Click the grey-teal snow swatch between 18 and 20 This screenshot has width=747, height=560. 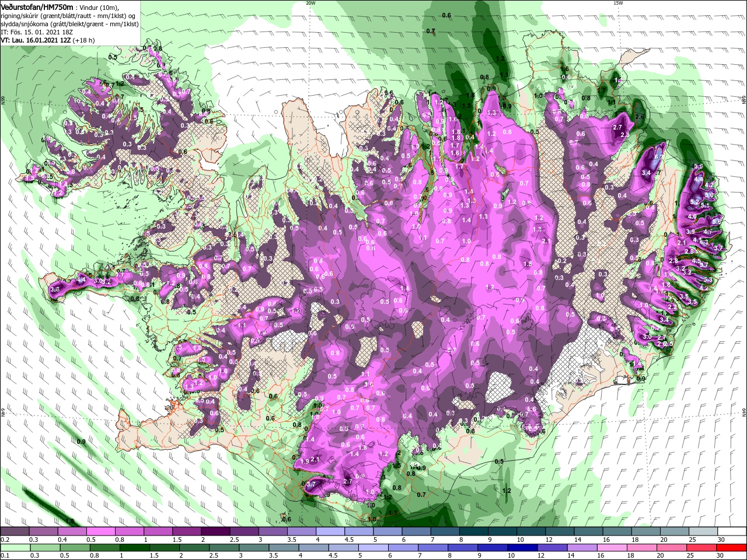tap(645, 531)
